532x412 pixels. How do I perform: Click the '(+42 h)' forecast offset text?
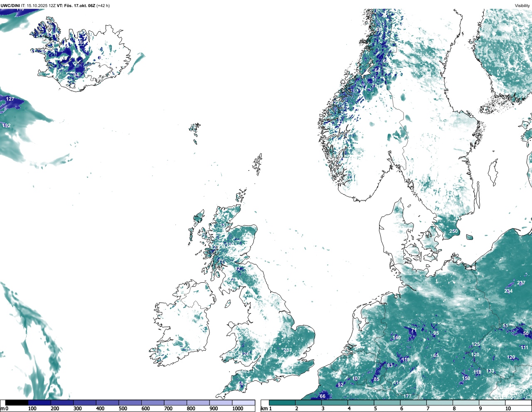point(103,6)
